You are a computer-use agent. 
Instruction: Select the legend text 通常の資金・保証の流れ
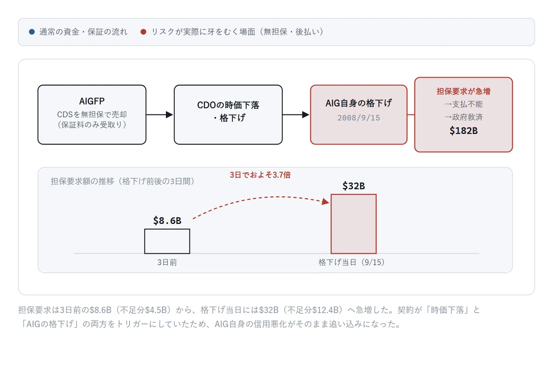pyautogui.click(x=83, y=32)
